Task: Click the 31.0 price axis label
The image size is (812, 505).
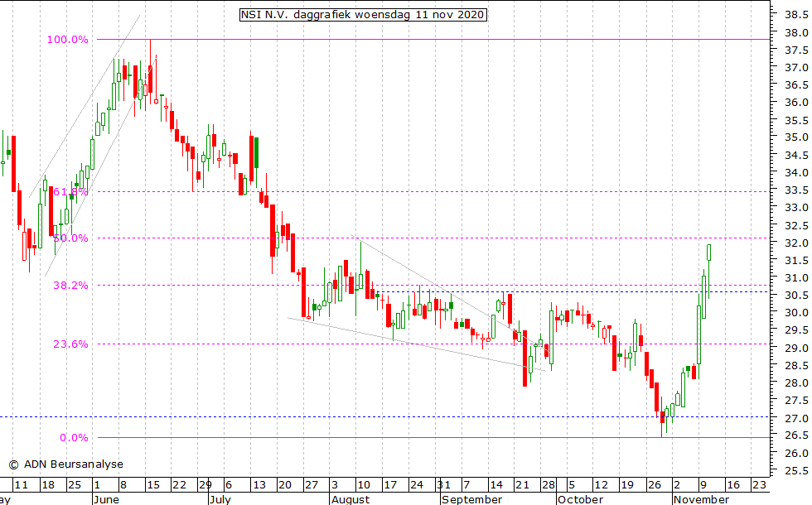Action: click(796, 278)
